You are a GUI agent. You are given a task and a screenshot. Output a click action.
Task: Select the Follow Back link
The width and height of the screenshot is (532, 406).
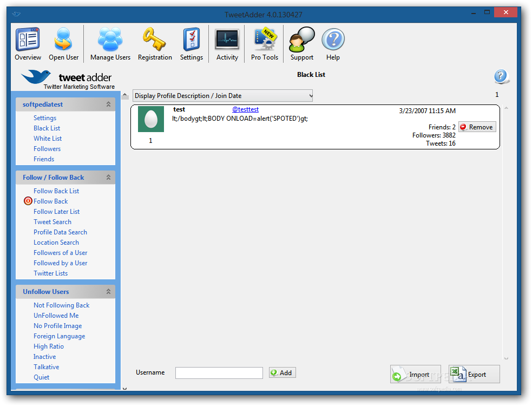click(x=50, y=201)
